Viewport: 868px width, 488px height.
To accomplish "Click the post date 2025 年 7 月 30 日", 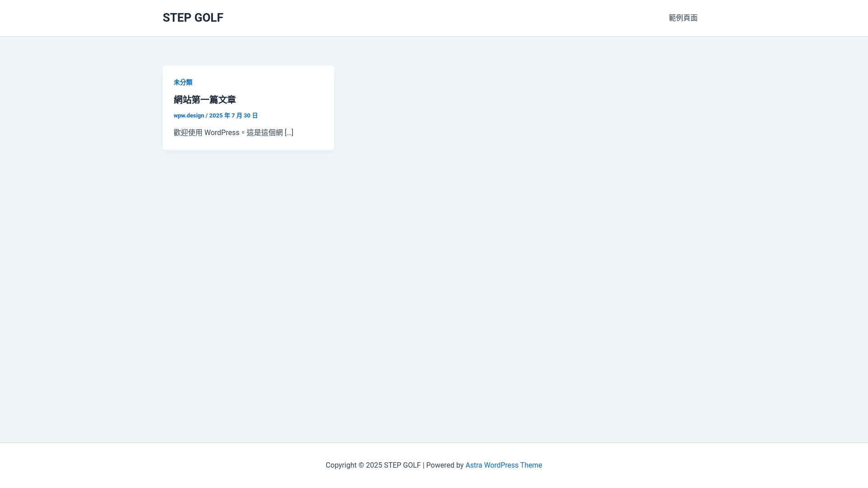I will [233, 116].
